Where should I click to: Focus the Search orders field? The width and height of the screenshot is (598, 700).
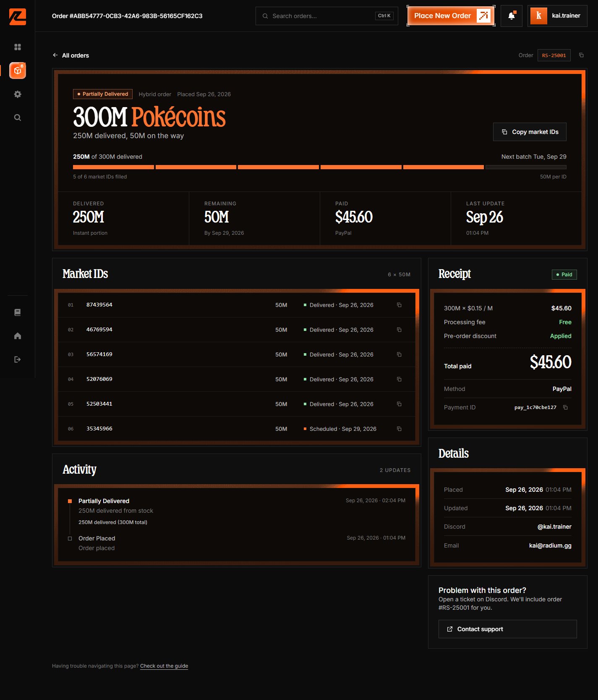click(327, 16)
